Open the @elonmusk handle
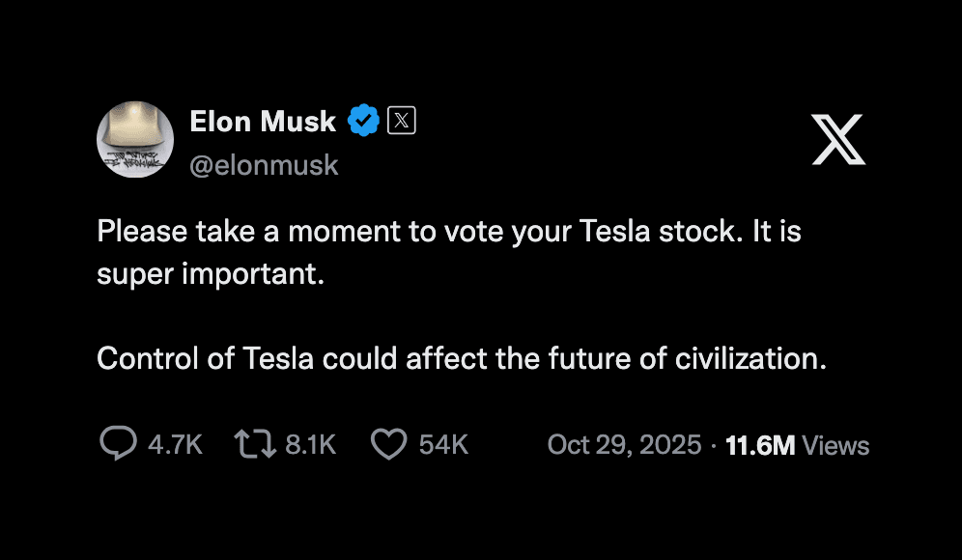The height and width of the screenshot is (560, 962). 265,164
